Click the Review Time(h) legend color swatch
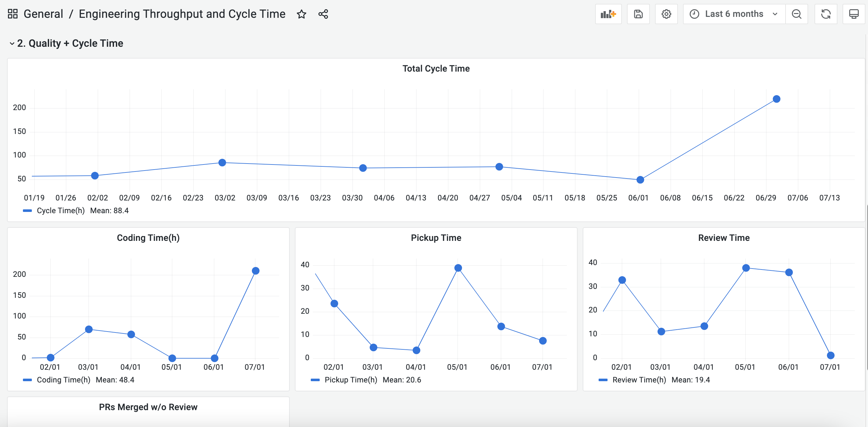The image size is (868, 427). 603,380
